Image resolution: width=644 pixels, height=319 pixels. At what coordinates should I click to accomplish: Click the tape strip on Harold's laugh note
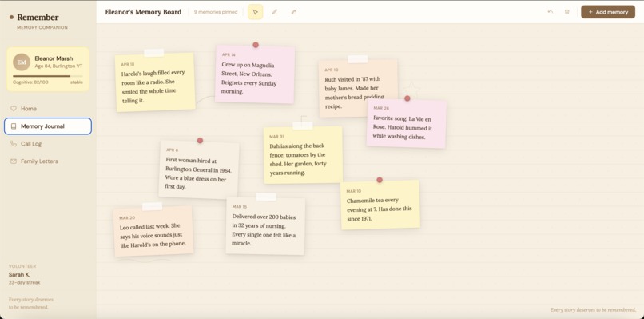pyautogui.click(x=154, y=53)
